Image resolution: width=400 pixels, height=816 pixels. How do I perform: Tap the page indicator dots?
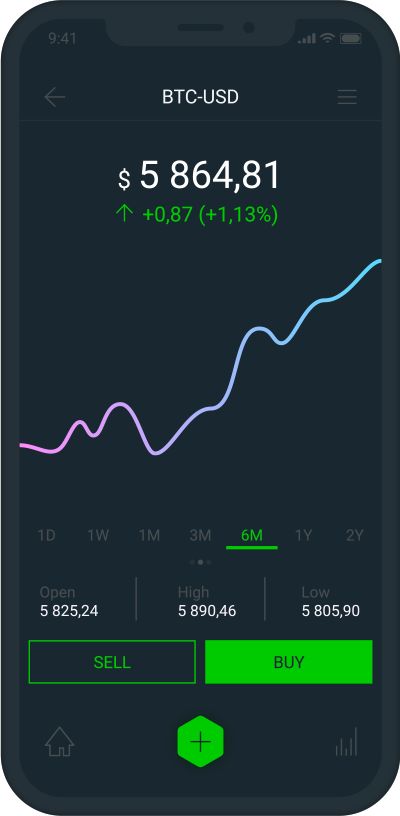click(x=200, y=562)
